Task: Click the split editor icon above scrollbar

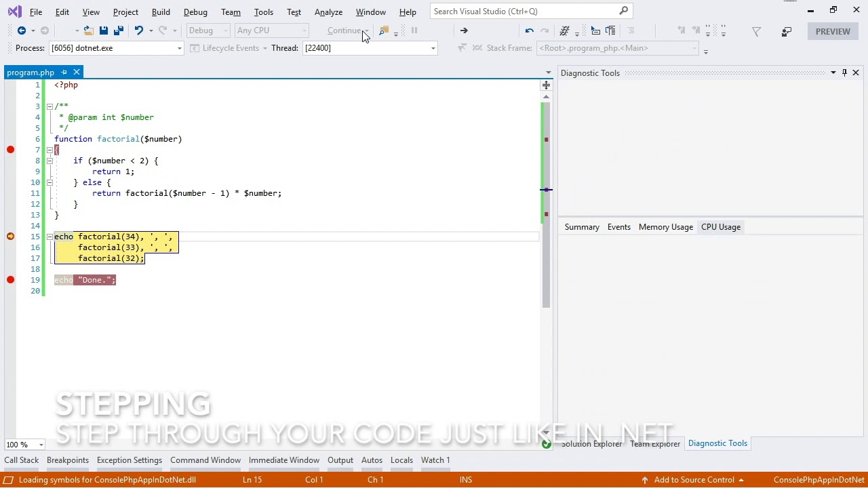Action: click(x=546, y=85)
